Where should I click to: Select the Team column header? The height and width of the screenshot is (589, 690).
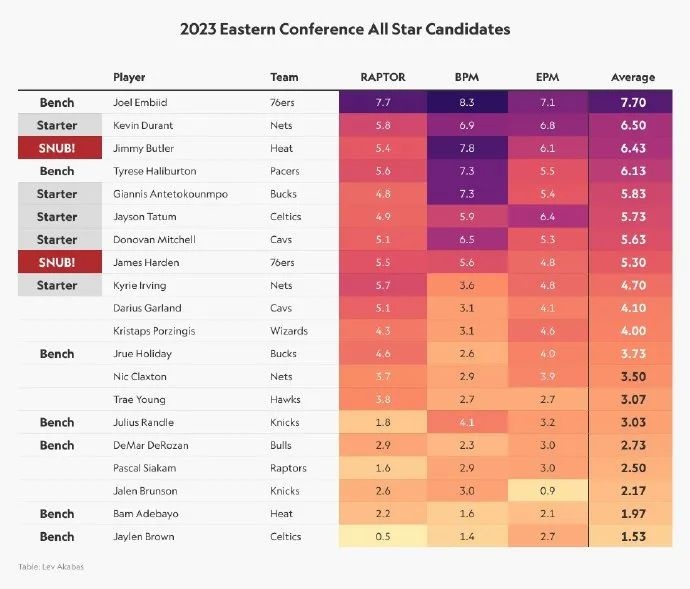coord(284,77)
